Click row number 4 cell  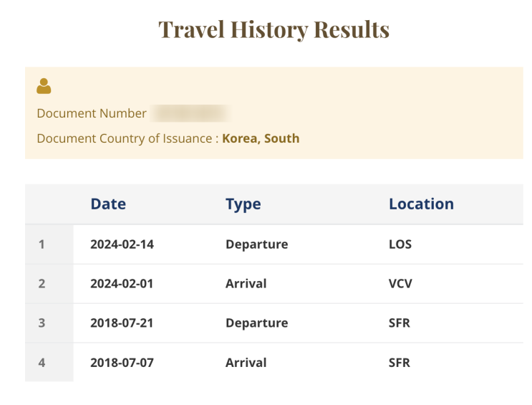(x=42, y=363)
